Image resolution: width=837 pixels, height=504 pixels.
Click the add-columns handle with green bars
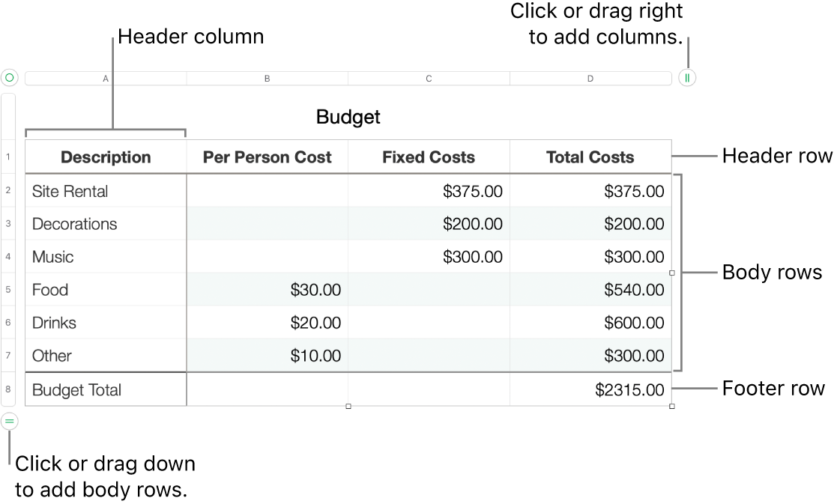pyautogui.click(x=686, y=78)
